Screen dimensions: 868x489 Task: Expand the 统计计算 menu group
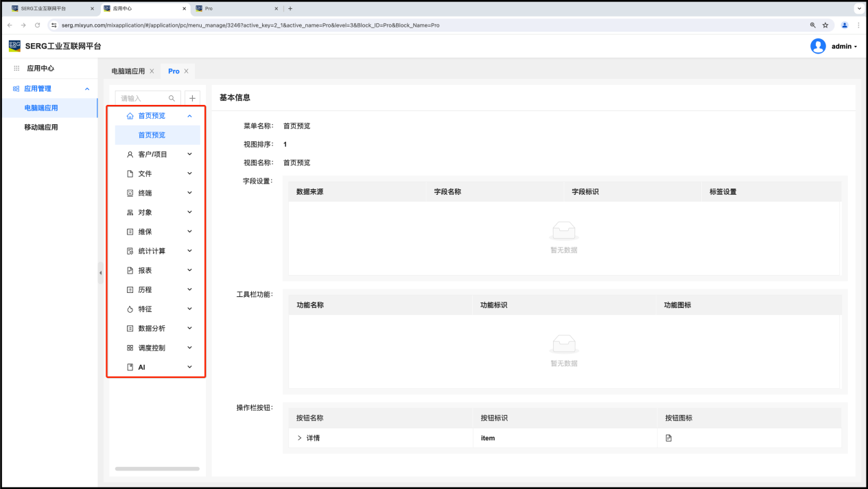[189, 251]
